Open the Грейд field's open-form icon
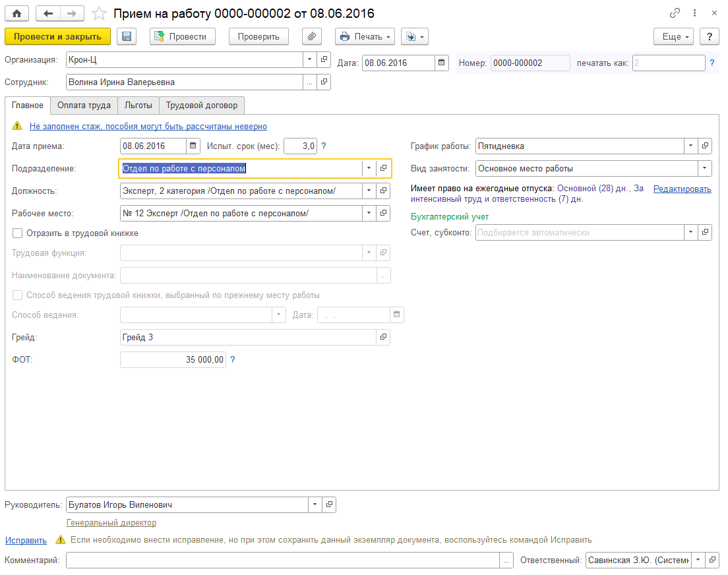This screenshot has height=575, width=728. 383,337
